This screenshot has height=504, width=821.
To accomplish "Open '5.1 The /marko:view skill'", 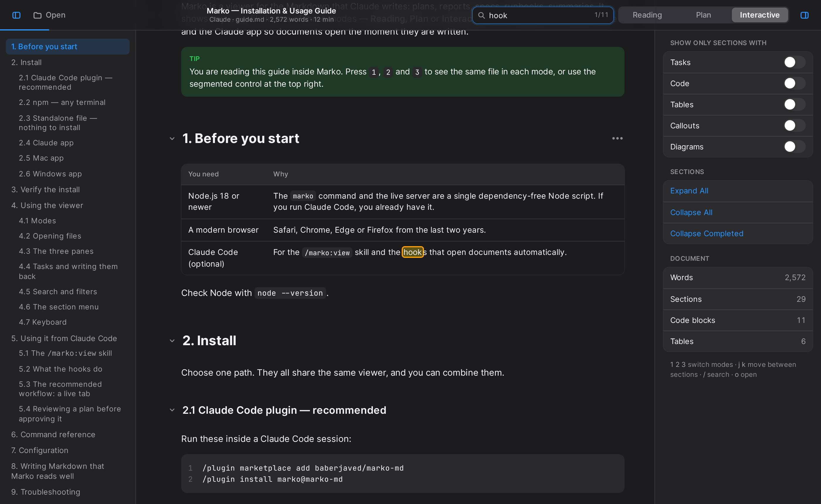I will coord(68,353).
